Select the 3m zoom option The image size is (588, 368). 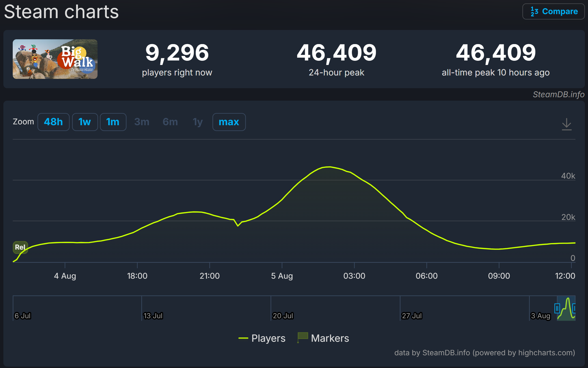click(142, 122)
